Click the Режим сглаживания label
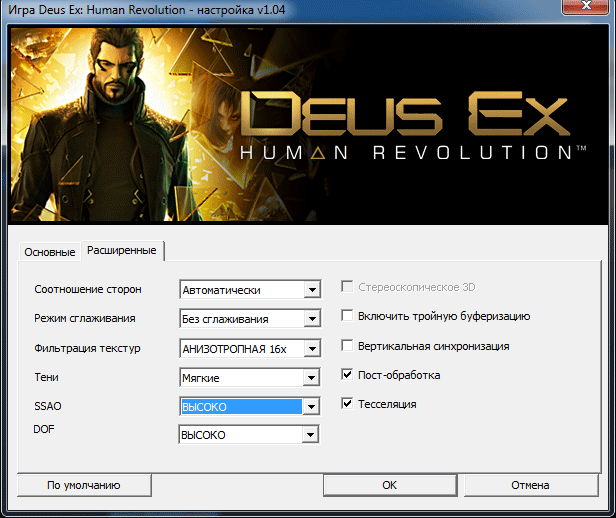 [x=85, y=318]
